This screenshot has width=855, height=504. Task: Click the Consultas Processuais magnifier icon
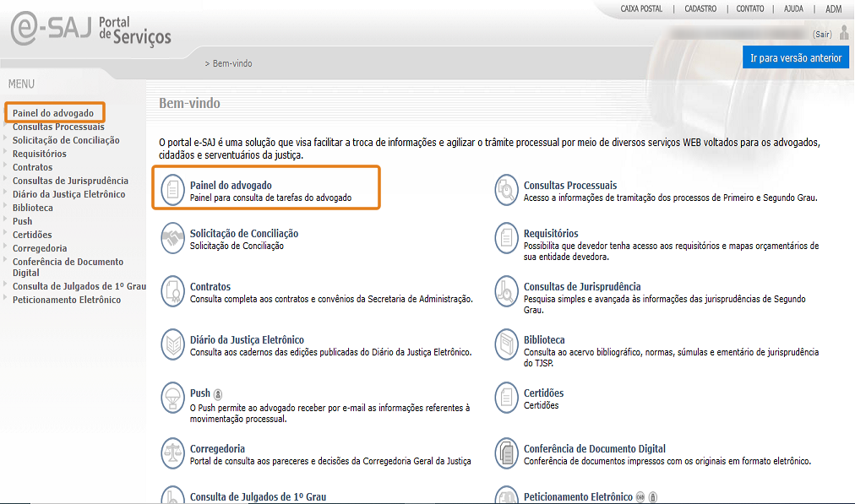click(507, 190)
